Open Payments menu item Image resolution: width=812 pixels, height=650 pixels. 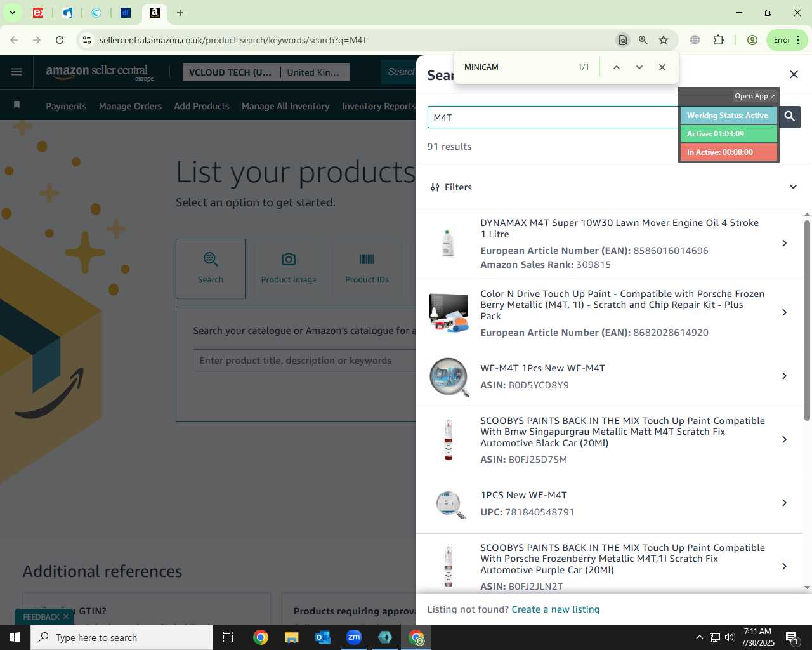66,106
